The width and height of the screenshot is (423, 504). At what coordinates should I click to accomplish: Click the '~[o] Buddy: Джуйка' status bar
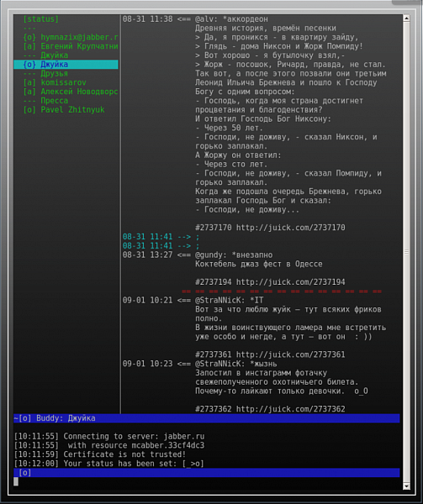pos(207,418)
